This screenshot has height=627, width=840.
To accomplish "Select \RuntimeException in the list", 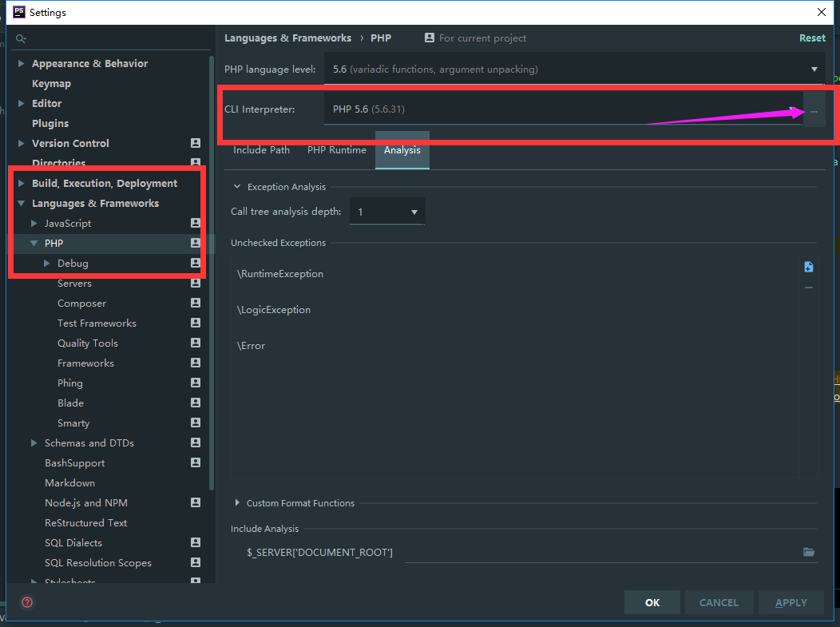I will (x=280, y=274).
